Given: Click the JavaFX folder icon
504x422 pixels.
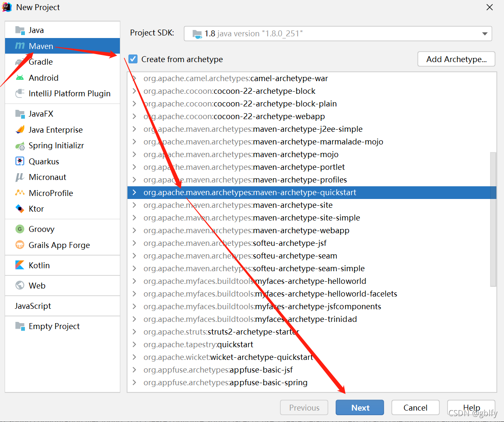Looking at the screenshot, I should 20,114.
